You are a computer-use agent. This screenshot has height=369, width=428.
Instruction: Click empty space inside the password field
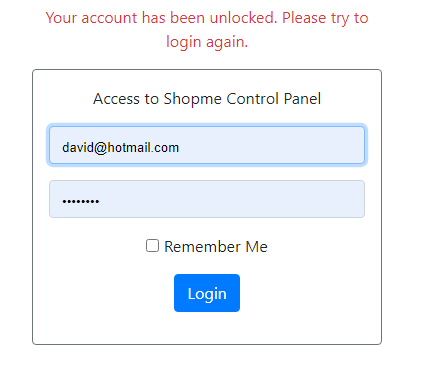[x=233, y=199]
